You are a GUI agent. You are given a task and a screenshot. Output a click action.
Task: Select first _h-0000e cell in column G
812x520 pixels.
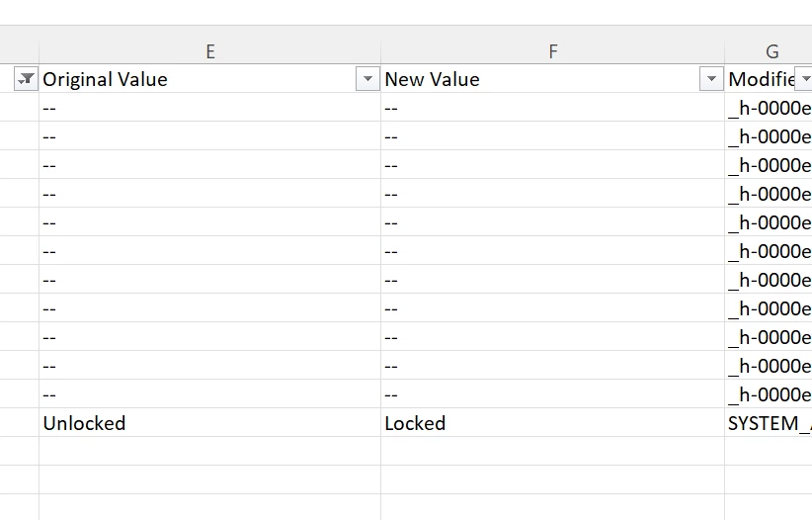click(x=769, y=108)
